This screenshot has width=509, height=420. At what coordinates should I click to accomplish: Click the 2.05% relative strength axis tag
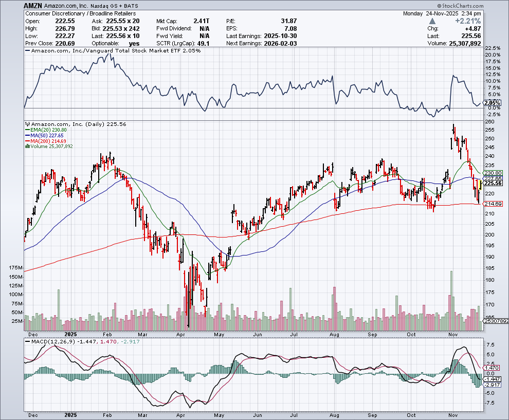[x=492, y=103]
